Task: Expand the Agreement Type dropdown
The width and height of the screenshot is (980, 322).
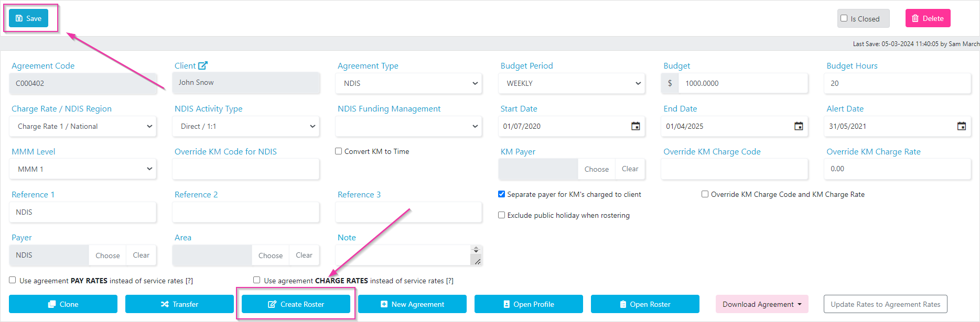Action: 409,83
